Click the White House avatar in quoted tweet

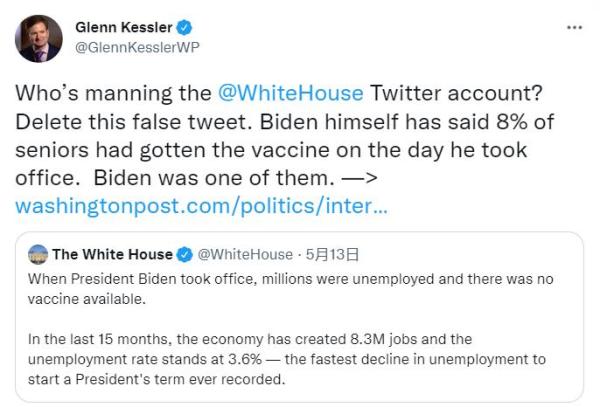point(38,254)
